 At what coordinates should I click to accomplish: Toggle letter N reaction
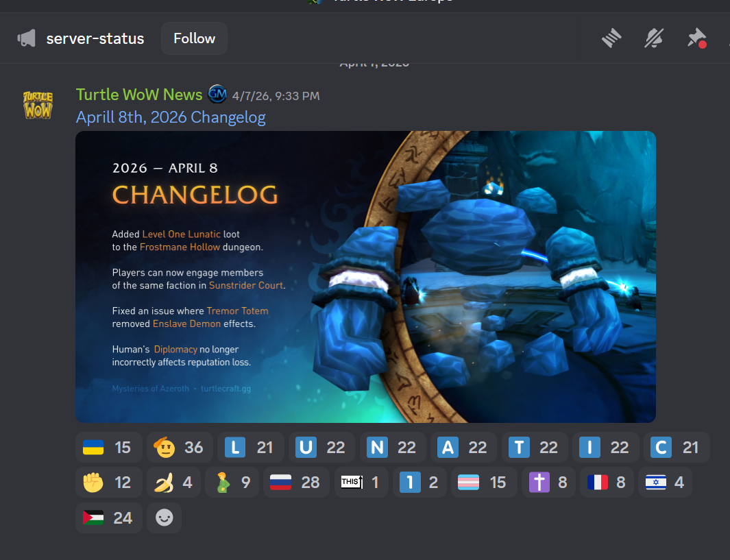tap(393, 448)
